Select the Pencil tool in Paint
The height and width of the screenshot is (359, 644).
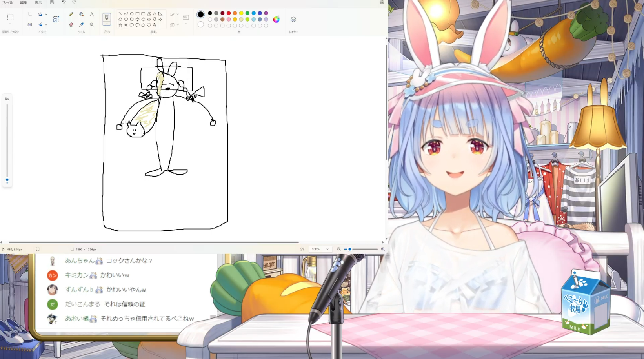[71, 14]
